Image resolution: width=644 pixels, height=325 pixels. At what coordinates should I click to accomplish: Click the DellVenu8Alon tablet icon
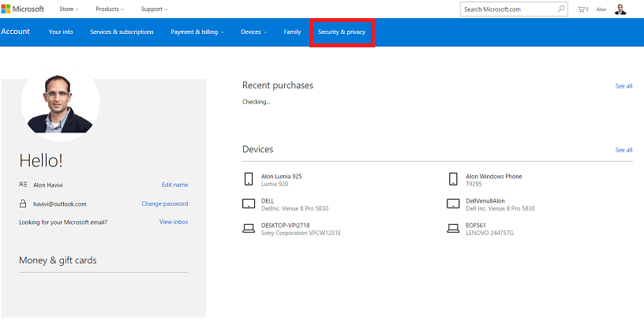pos(453,204)
